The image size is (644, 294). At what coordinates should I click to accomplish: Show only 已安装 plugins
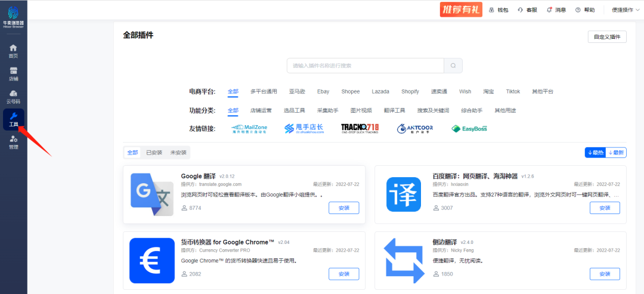coord(154,153)
